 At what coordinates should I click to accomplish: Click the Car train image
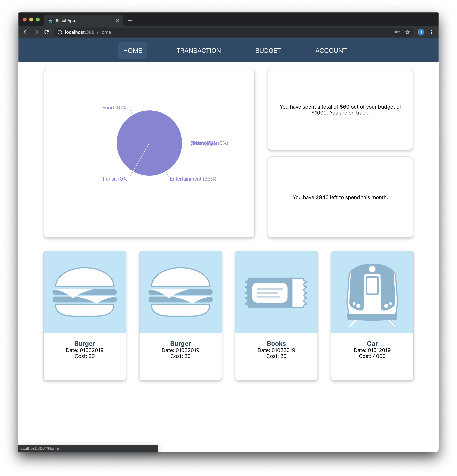372,292
